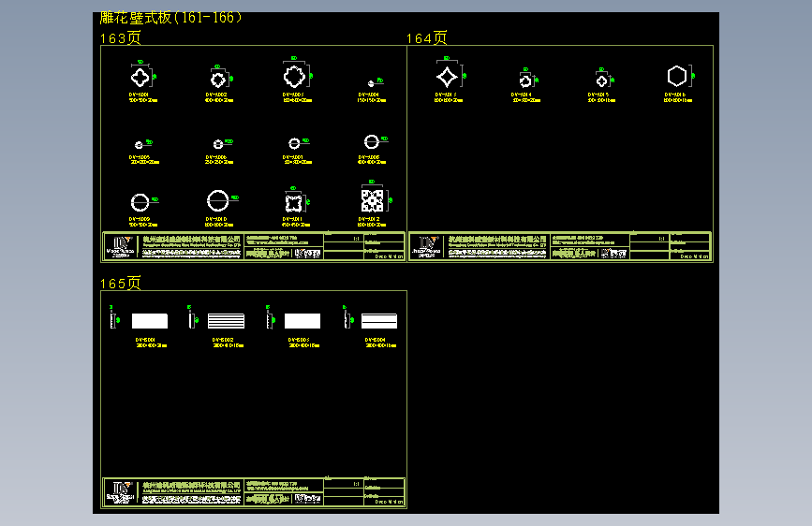Image resolution: width=812 pixels, height=526 pixels.
Task: Click the green dimension beside the hexagon
Action: coord(693,76)
